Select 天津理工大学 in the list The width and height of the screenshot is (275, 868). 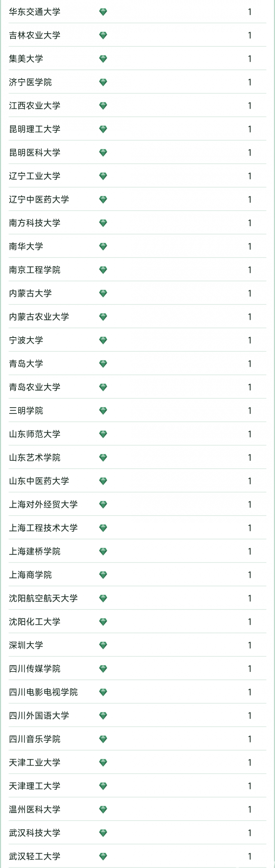(34, 786)
